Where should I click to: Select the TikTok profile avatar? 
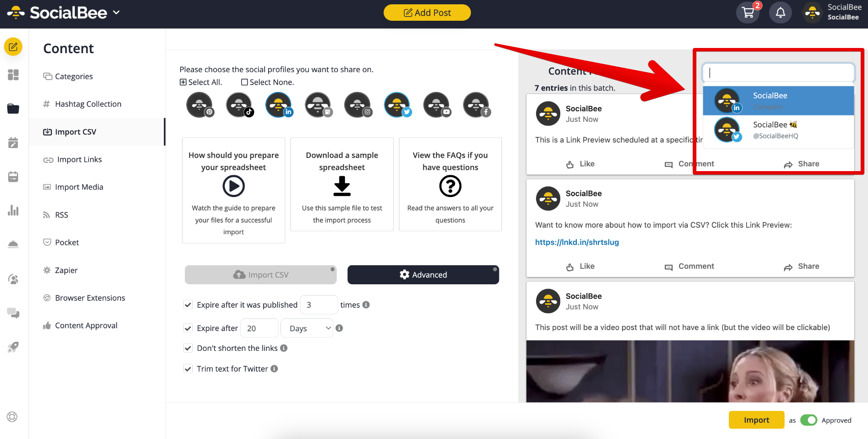click(239, 105)
